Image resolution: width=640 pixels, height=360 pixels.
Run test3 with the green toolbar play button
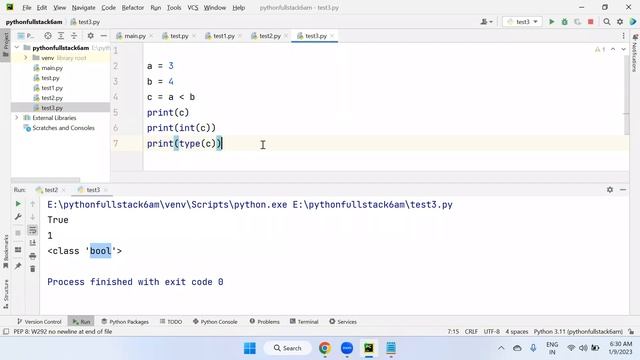(x=551, y=22)
